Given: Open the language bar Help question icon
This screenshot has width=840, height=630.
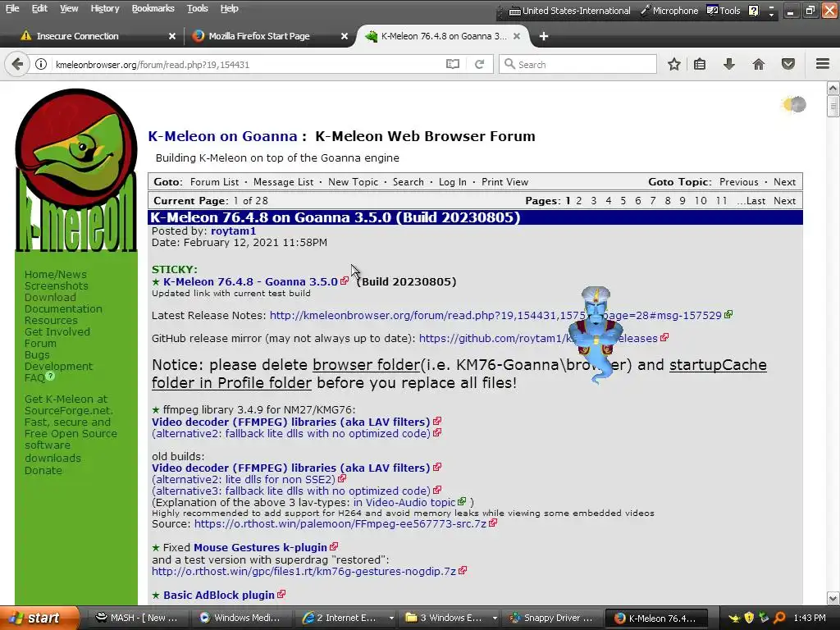Looking at the screenshot, I should click(x=753, y=10).
